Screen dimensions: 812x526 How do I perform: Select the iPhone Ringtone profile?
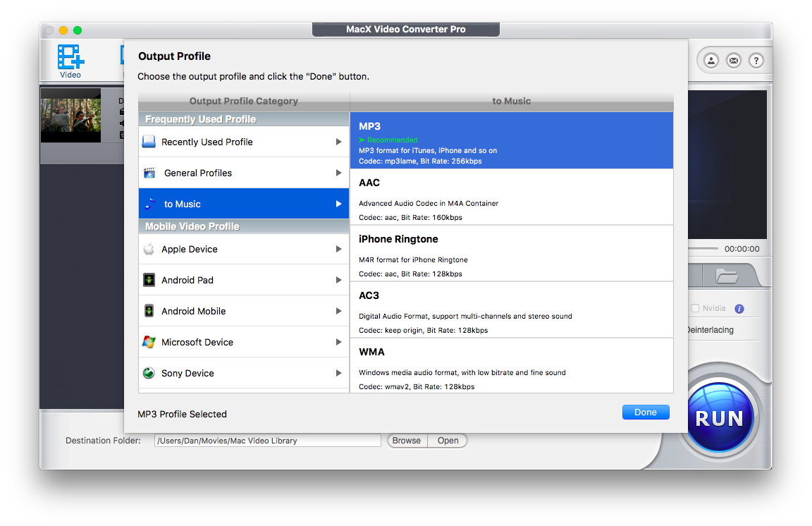click(x=512, y=253)
